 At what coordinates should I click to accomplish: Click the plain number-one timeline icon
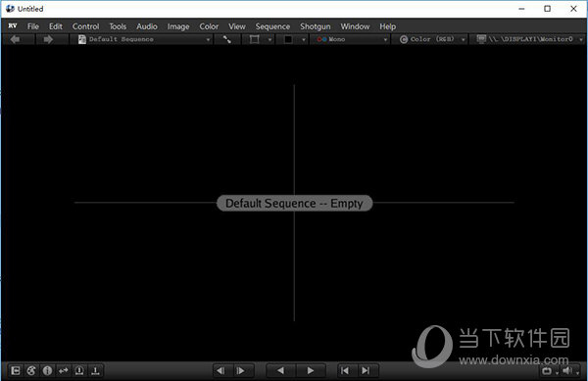pos(95,370)
